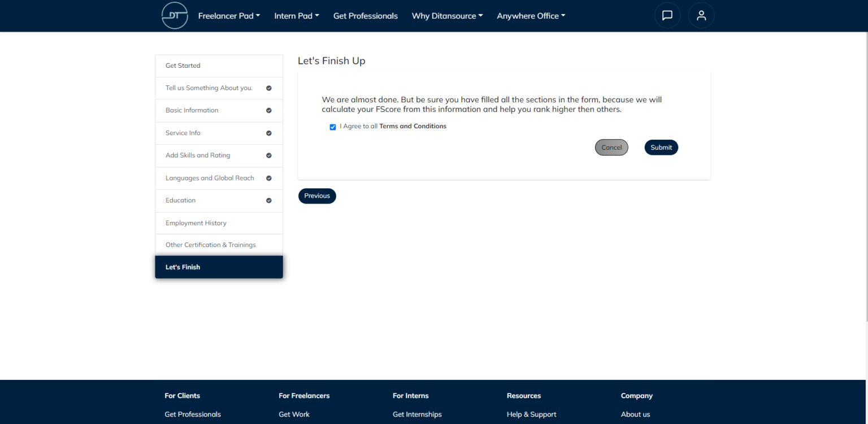Open the Intern Pad menu
This screenshot has height=424, width=868.
coord(296,15)
